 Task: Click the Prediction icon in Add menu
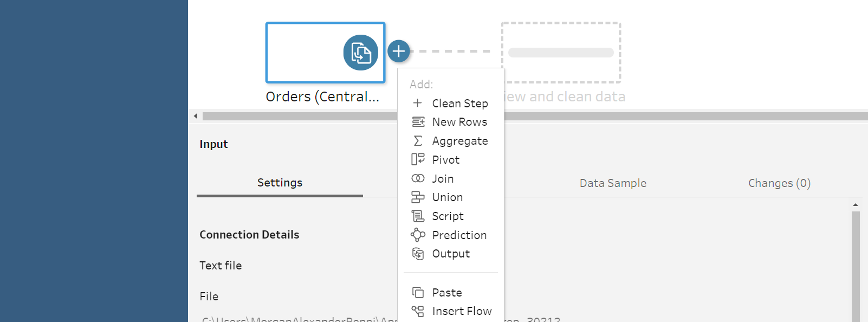(418, 235)
